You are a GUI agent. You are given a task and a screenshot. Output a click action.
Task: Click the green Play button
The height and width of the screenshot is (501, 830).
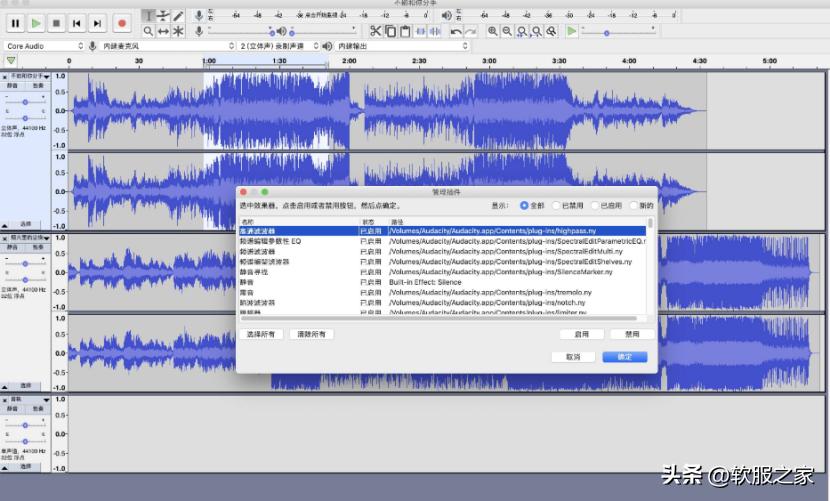[x=36, y=22]
